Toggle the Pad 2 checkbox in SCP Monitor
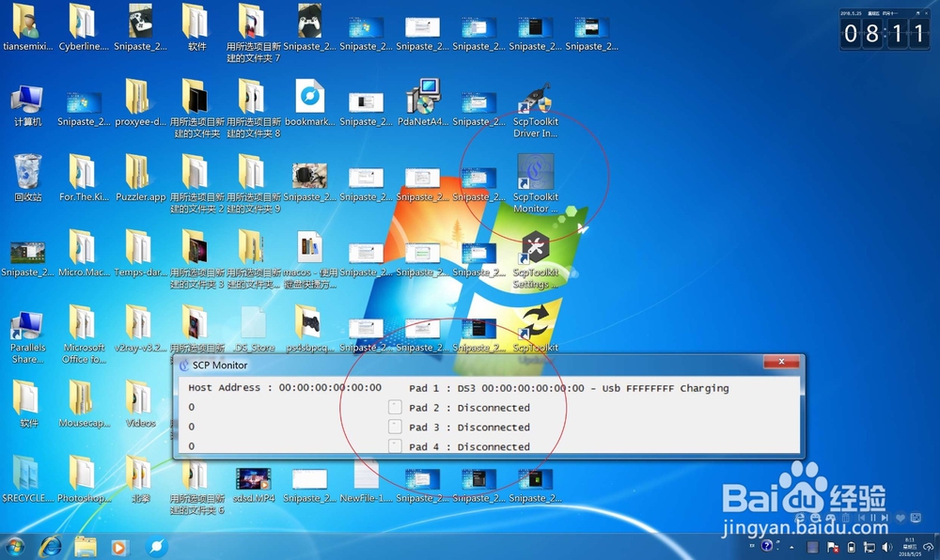The image size is (940, 560). (x=395, y=407)
